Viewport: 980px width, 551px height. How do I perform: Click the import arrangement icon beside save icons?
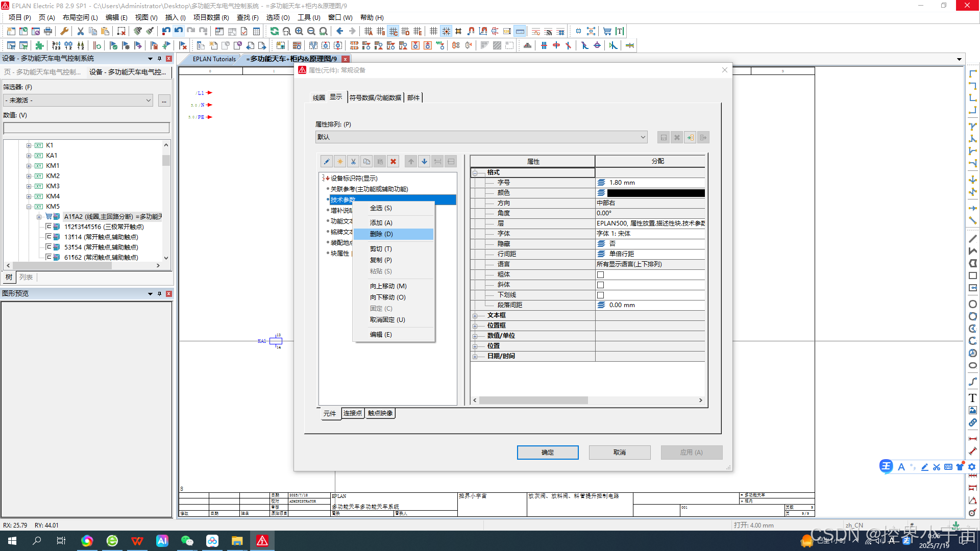pos(690,137)
